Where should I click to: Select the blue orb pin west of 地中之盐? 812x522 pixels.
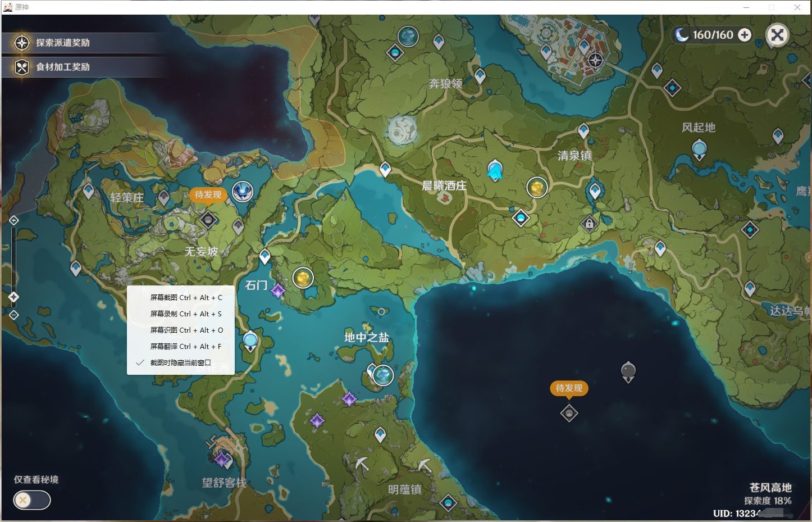point(250,341)
